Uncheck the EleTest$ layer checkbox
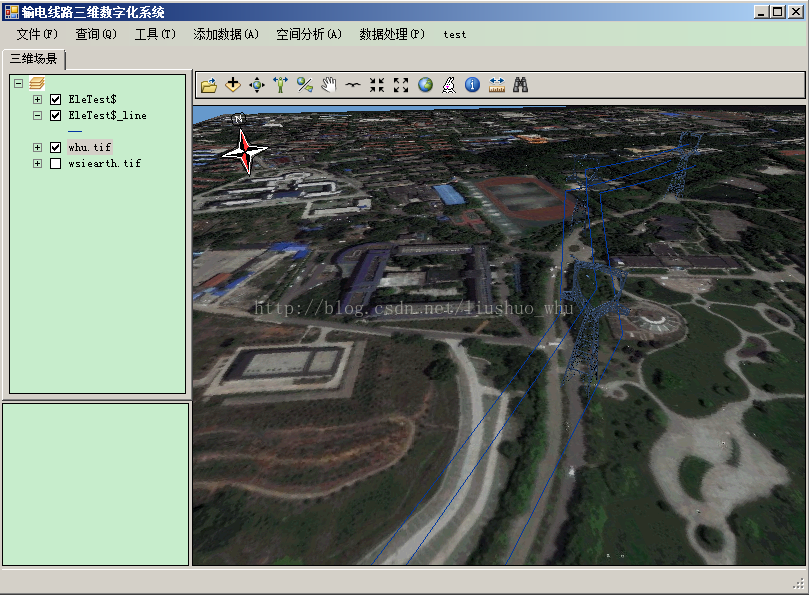809x595 pixels. click(x=56, y=100)
